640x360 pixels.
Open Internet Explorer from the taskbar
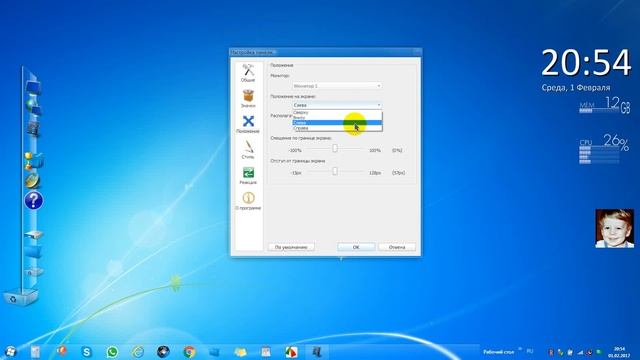[138, 351]
